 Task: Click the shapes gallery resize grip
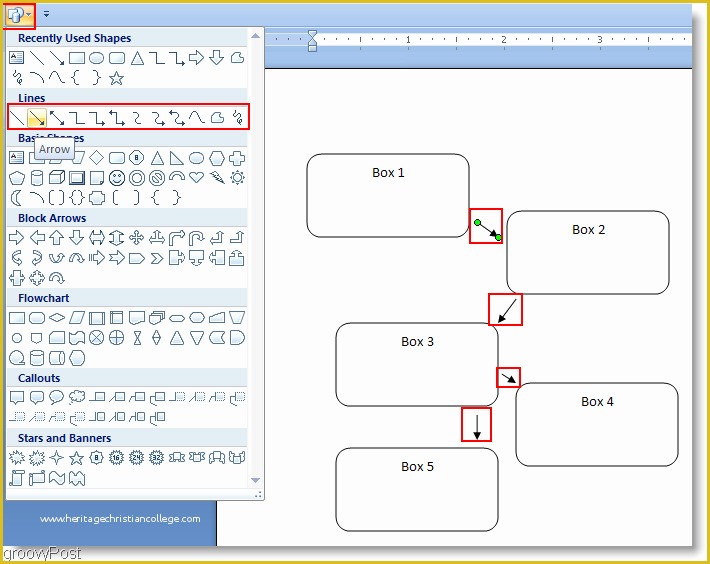coord(258,495)
